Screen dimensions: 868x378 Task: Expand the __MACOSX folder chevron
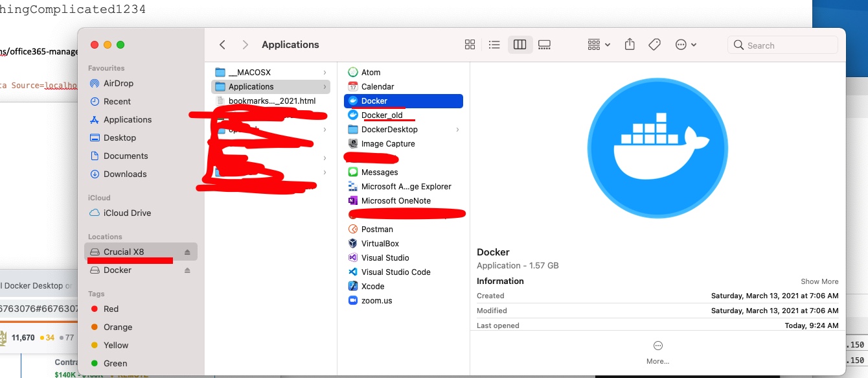325,72
